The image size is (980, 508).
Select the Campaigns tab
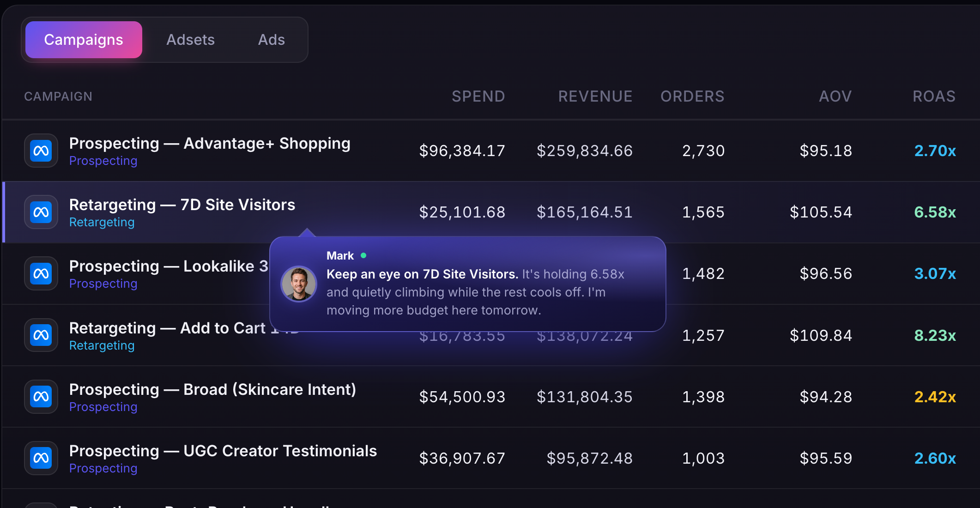[84, 40]
